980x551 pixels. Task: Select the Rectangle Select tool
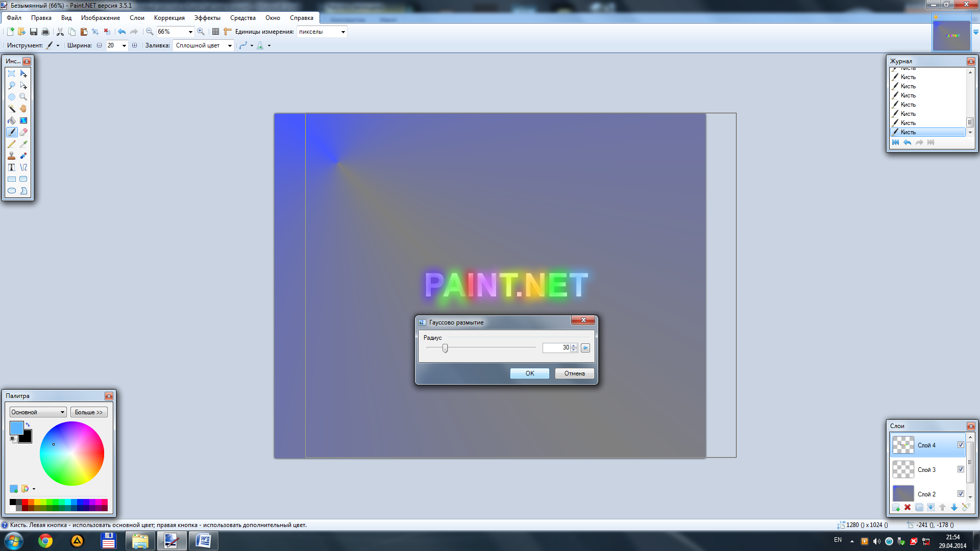point(12,73)
